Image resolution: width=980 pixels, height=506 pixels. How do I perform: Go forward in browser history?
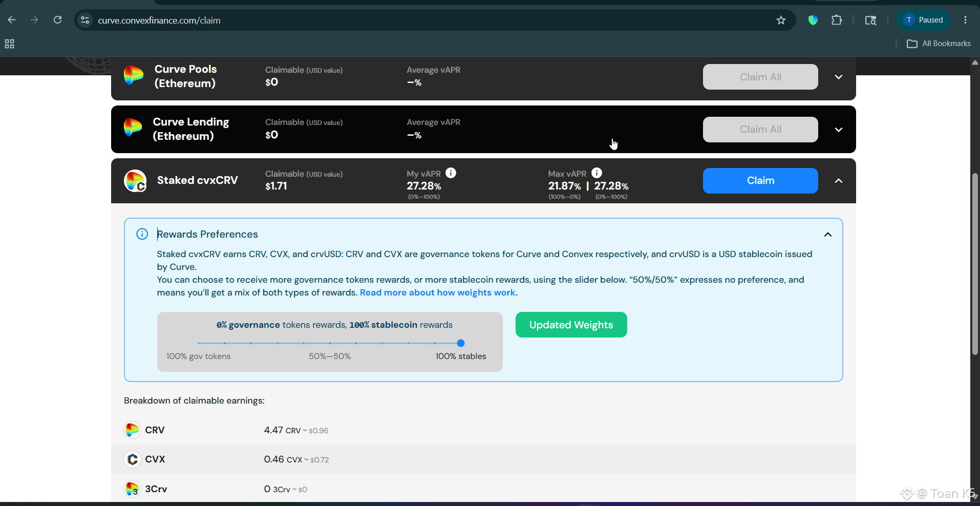point(34,20)
